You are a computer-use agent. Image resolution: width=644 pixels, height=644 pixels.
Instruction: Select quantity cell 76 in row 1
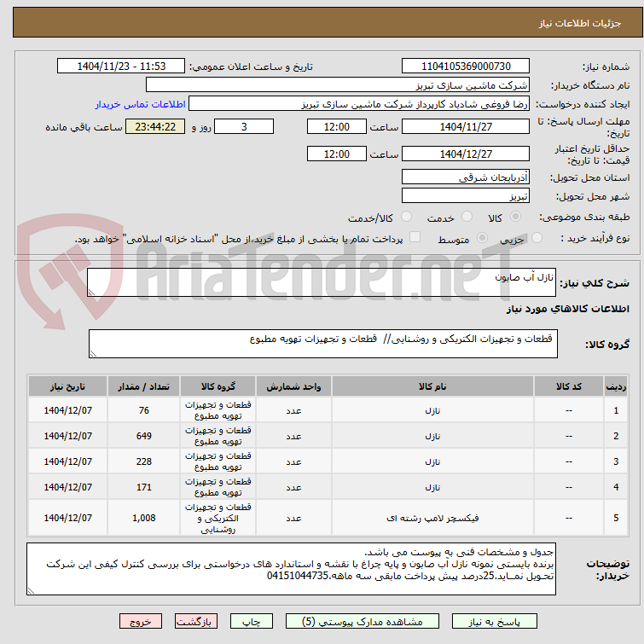pyautogui.click(x=144, y=410)
